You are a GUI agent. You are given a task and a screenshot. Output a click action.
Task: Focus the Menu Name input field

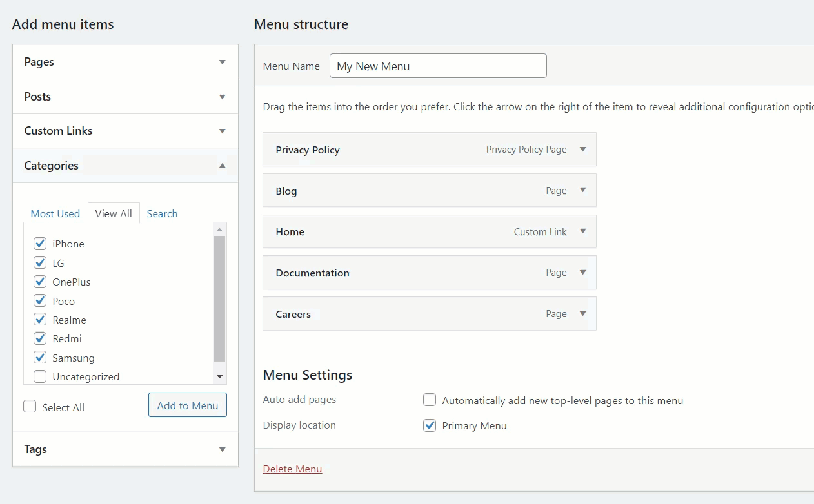tap(438, 66)
